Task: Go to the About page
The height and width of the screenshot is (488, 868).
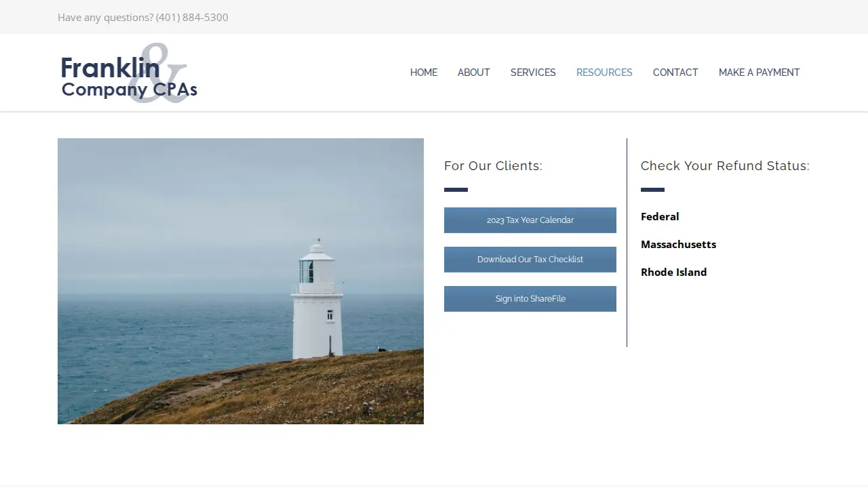Action: (x=473, y=73)
